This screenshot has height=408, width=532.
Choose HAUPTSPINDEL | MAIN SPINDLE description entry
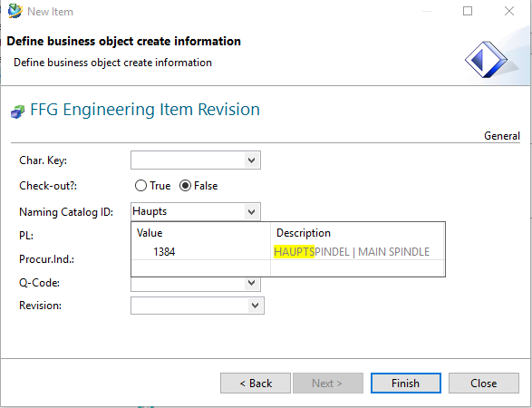click(352, 252)
